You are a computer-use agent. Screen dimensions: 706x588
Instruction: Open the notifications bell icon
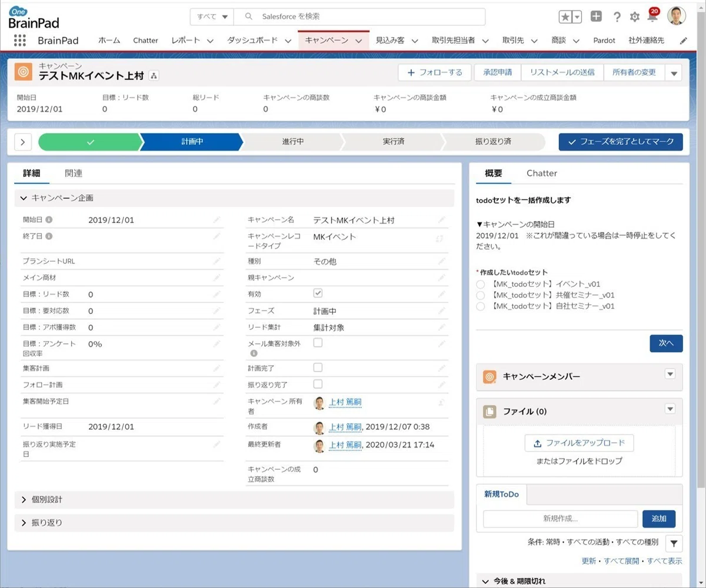click(652, 16)
